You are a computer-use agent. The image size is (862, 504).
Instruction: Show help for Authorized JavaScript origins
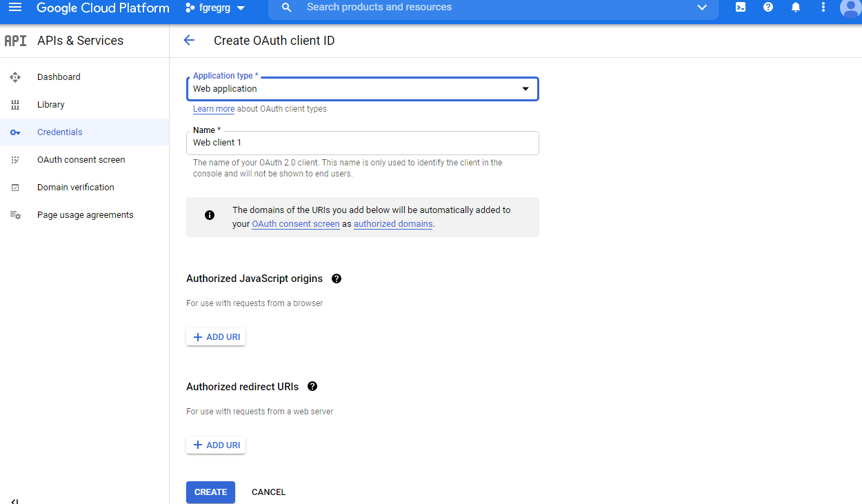click(x=337, y=279)
